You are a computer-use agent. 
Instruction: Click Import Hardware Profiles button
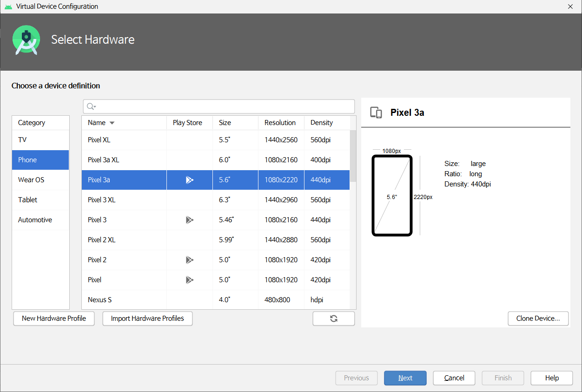[x=147, y=319]
